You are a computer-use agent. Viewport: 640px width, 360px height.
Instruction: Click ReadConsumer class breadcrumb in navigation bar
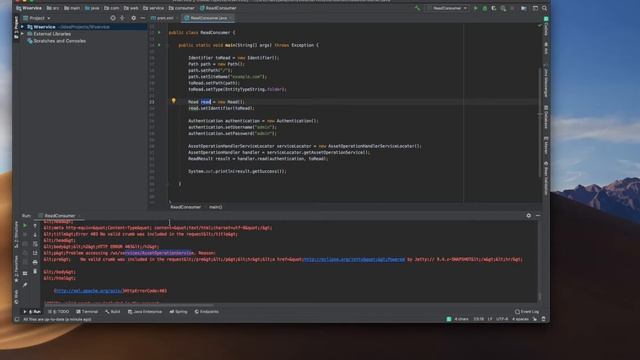point(218,8)
